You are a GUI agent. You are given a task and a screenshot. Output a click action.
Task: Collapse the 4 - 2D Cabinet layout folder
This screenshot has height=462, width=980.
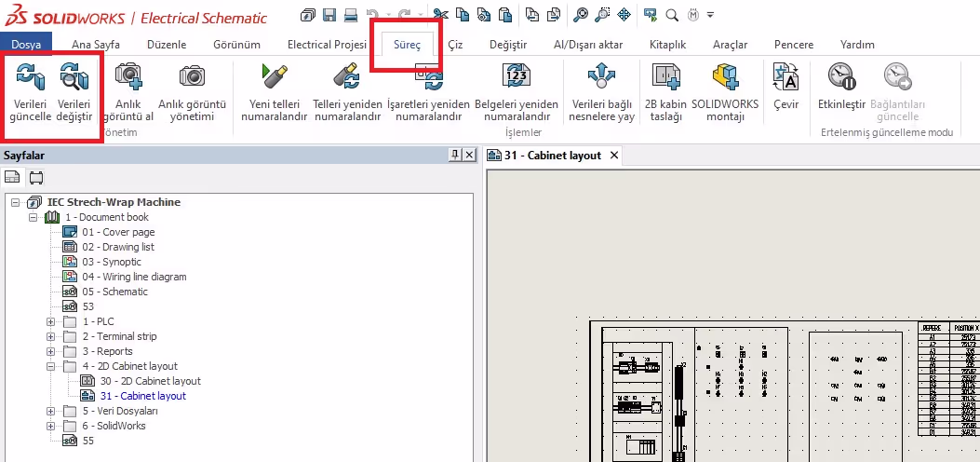[x=50, y=366]
